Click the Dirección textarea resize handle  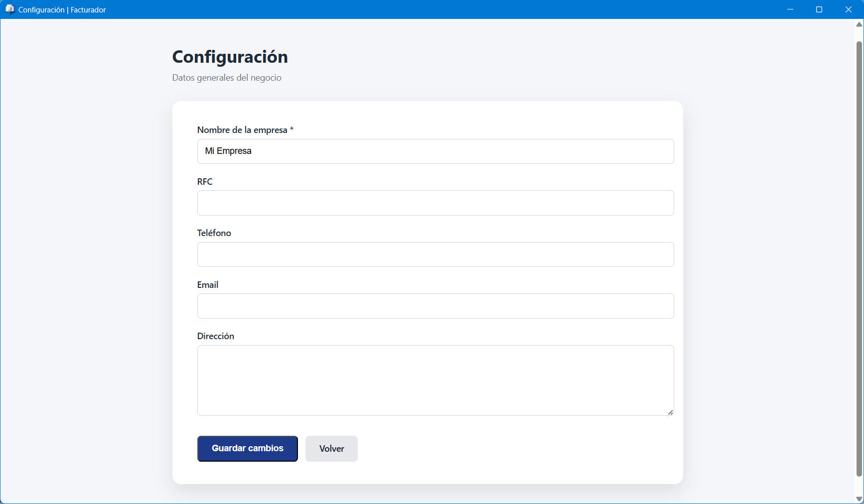click(670, 412)
